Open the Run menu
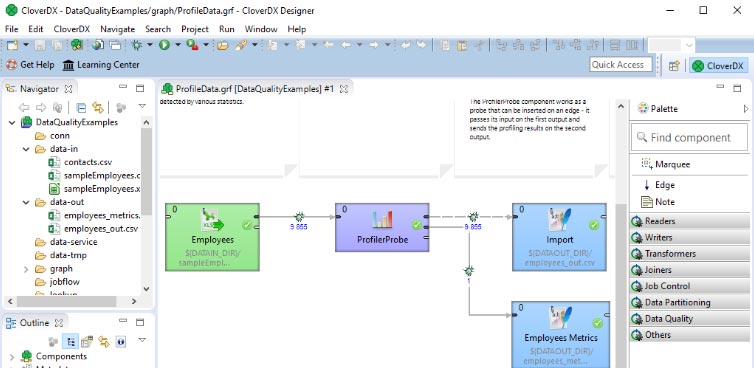The image size is (754, 368). pyautogui.click(x=226, y=29)
